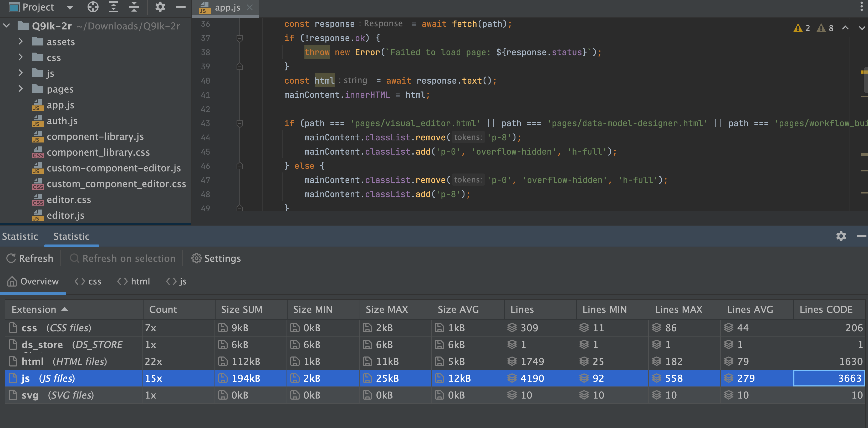
Task: Toggle code fold marker on line 43
Action: 239,123
